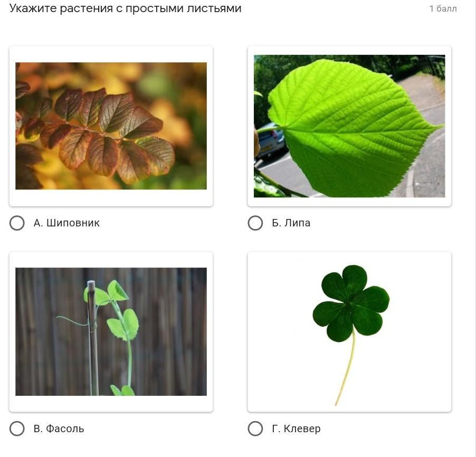
Task: Click the white card frame around clover image
Action: tap(349, 332)
